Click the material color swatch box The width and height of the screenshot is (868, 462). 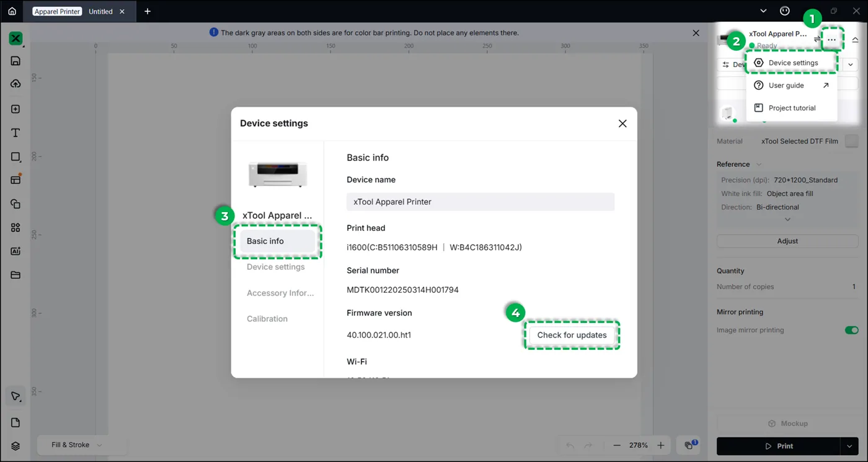pos(852,141)
